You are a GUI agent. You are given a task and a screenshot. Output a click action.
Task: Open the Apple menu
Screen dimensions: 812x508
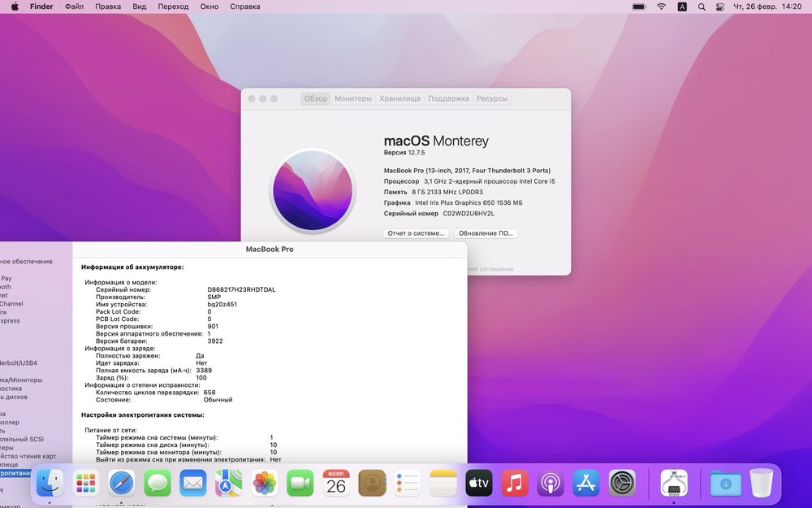click(x=15, y=7)
